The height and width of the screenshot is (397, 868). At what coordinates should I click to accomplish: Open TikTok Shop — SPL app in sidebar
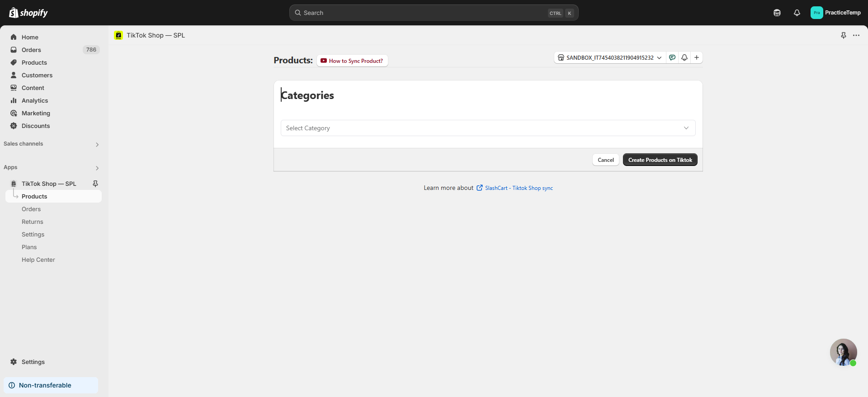click(49, 184)
